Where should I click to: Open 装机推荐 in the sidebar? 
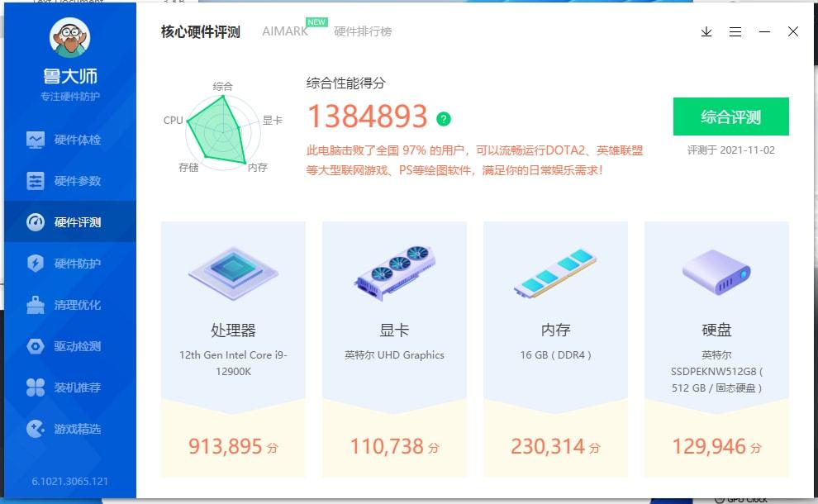[70, 388]
